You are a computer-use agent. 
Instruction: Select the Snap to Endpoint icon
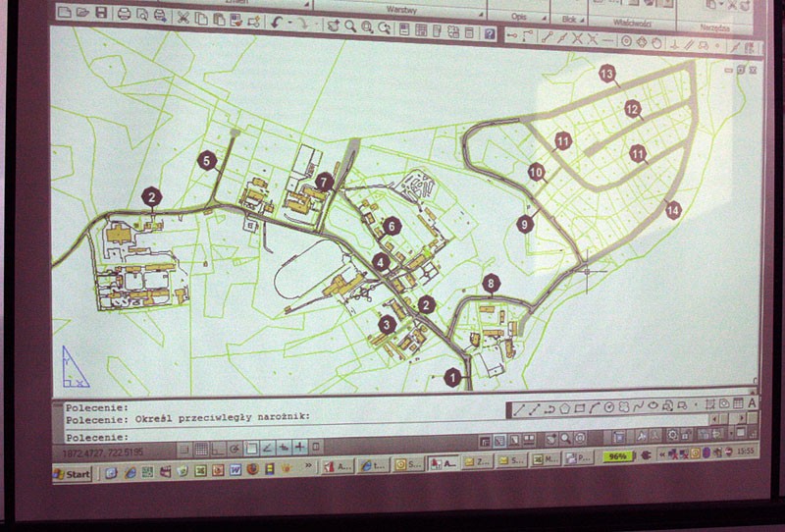(x=548, y=38)
